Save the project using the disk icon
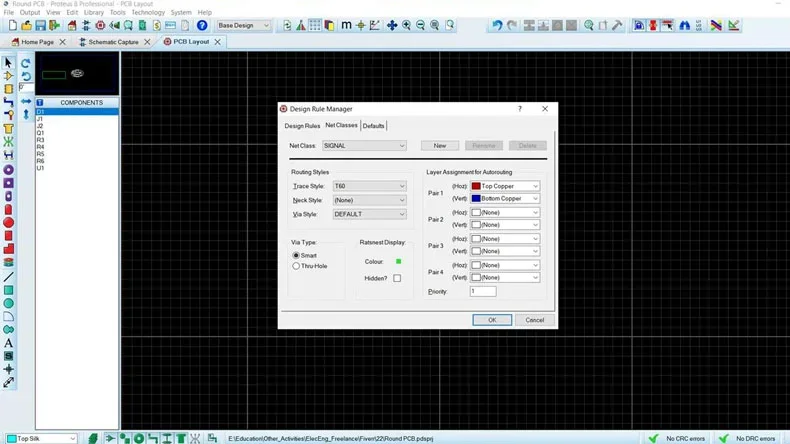 click(40, 25)
